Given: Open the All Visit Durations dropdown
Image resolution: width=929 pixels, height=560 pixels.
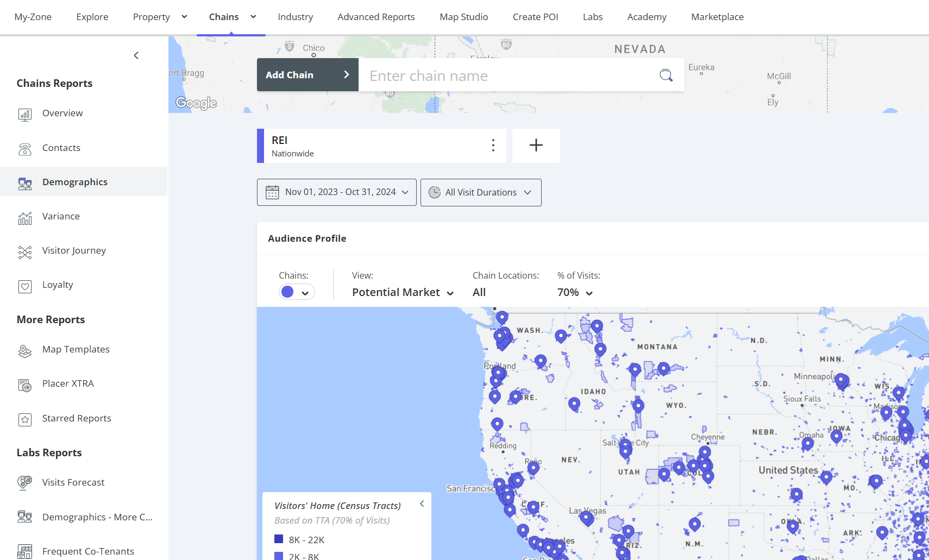Looking at the screenshot, I should (x=481, y=192).
